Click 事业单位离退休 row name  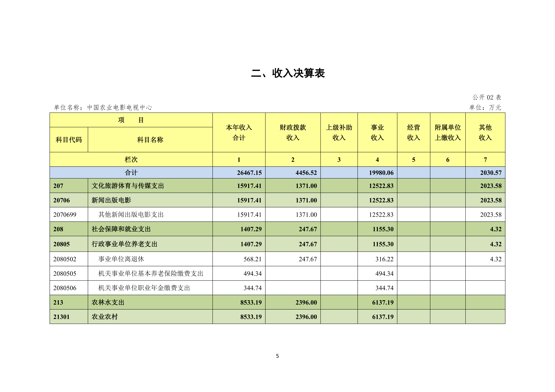point(121,259)
